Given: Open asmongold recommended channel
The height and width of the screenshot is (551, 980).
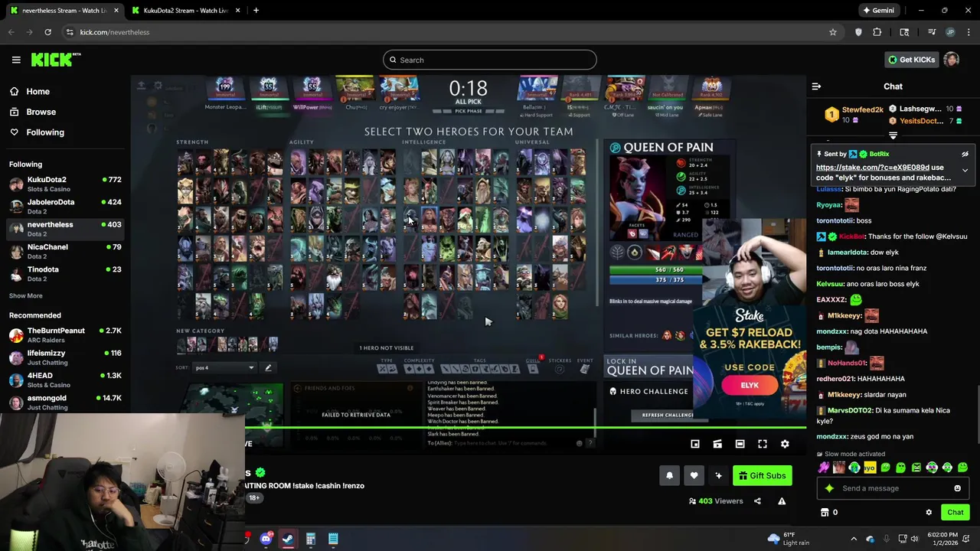Looking at the screenshot, I should (65, 403).
